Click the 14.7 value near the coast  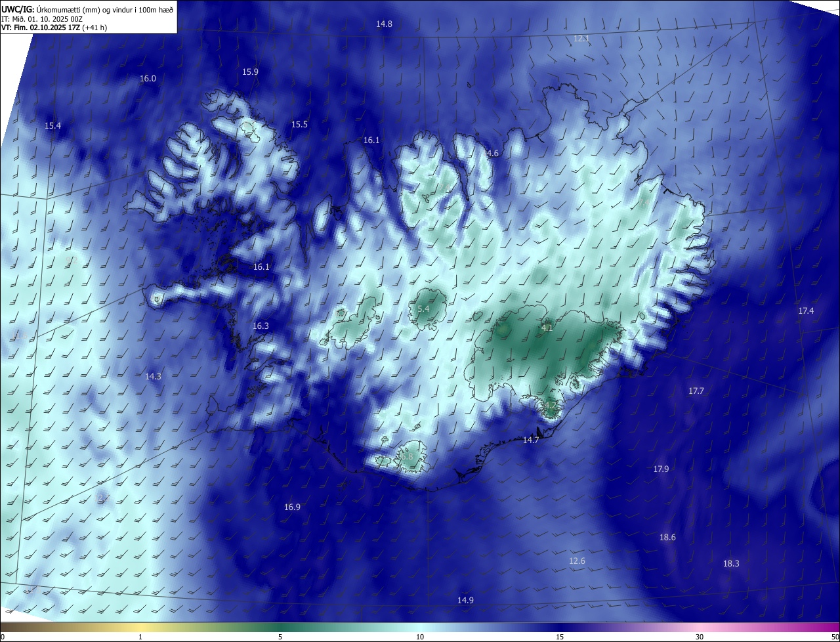pyautogui.click(x=530, y=440)
